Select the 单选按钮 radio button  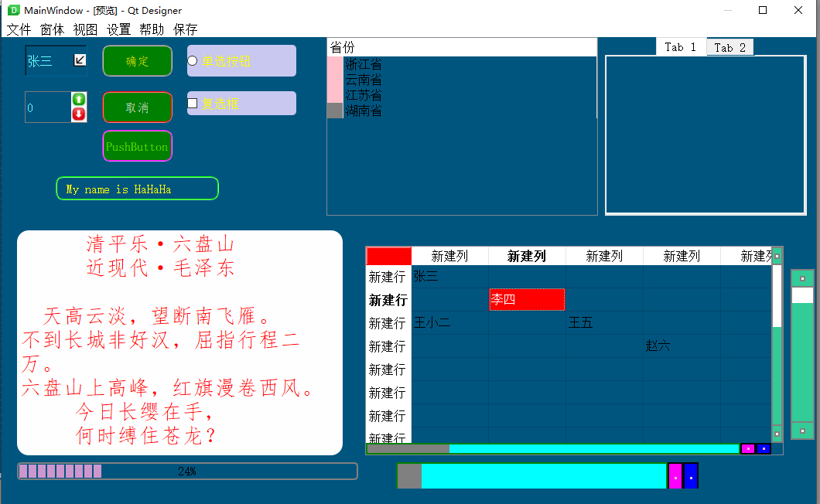tap(193, 60)
